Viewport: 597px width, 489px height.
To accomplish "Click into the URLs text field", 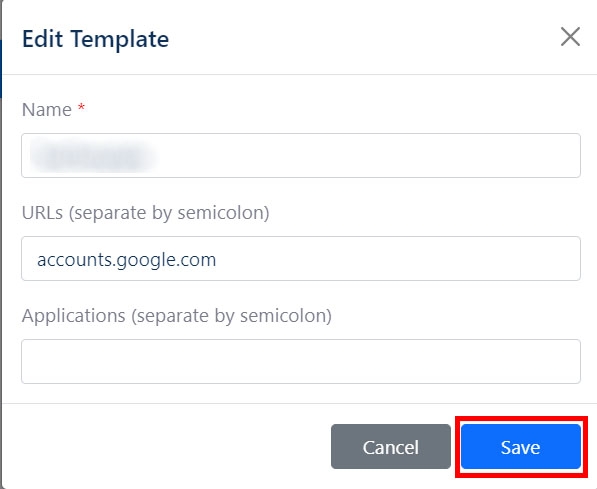I will pyautogui.click(x=301, y=259).
